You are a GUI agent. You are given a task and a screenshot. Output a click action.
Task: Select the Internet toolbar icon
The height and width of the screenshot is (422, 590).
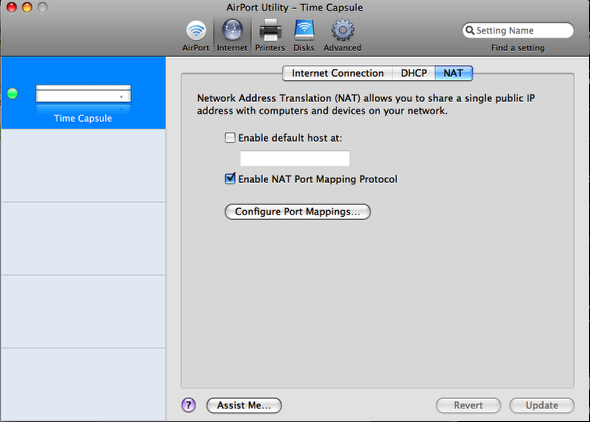click(232, 36)
